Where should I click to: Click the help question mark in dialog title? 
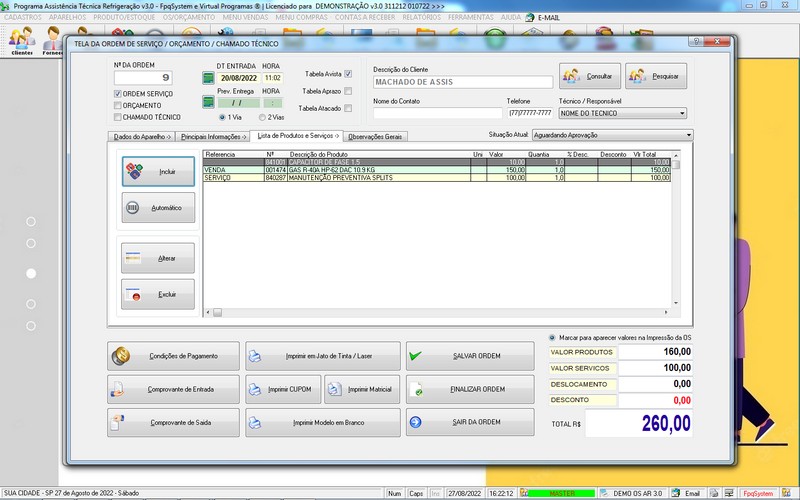point(696,42)
